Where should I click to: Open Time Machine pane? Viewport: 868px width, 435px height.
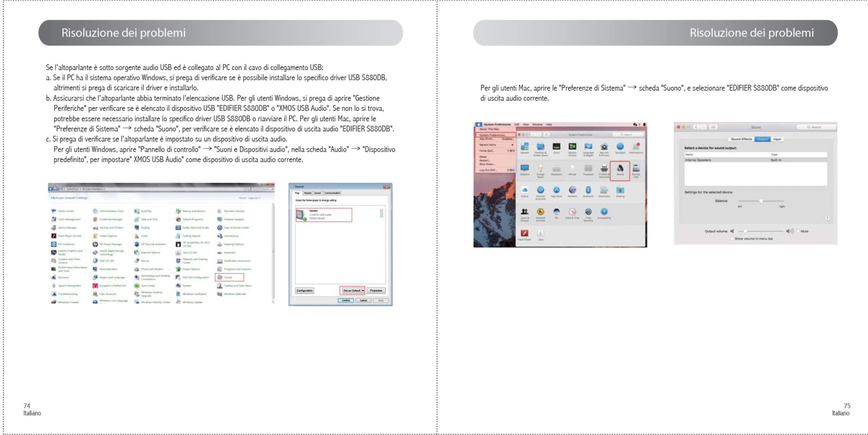588,214
